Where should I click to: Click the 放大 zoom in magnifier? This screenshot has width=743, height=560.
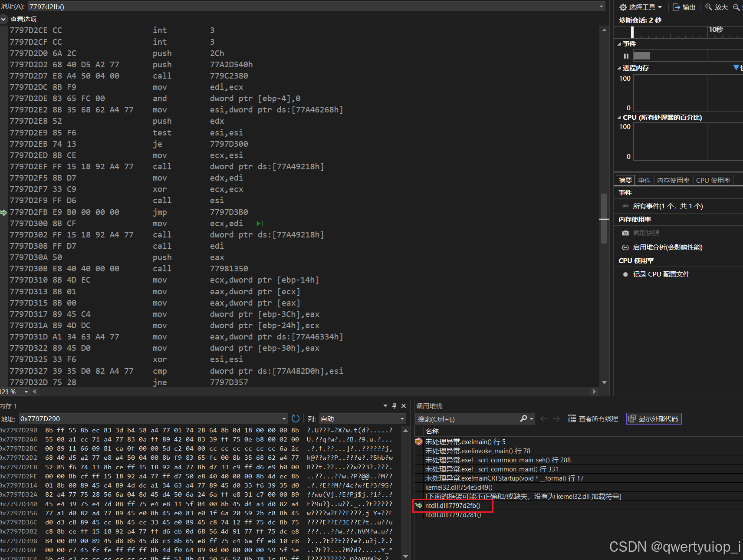(x=709, y=7)
